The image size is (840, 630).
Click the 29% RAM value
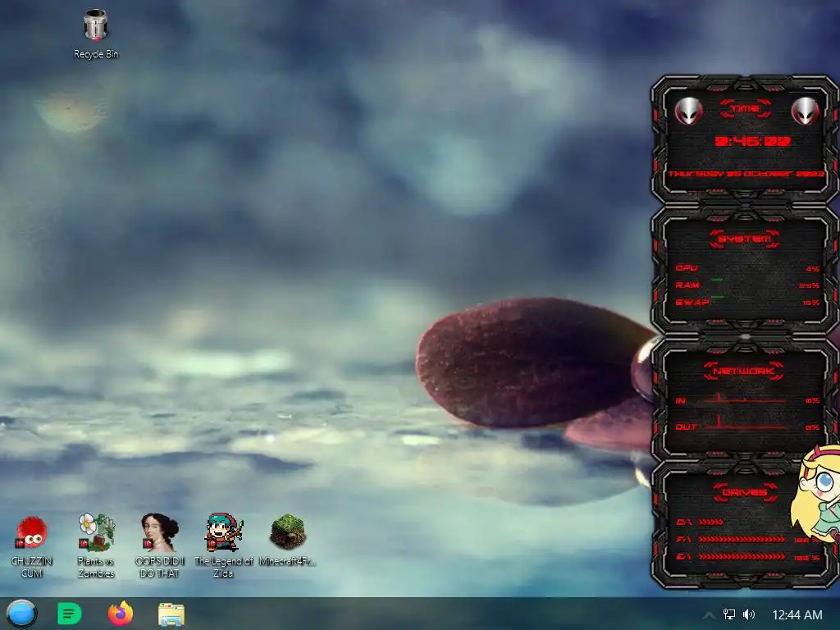[809, 286]
